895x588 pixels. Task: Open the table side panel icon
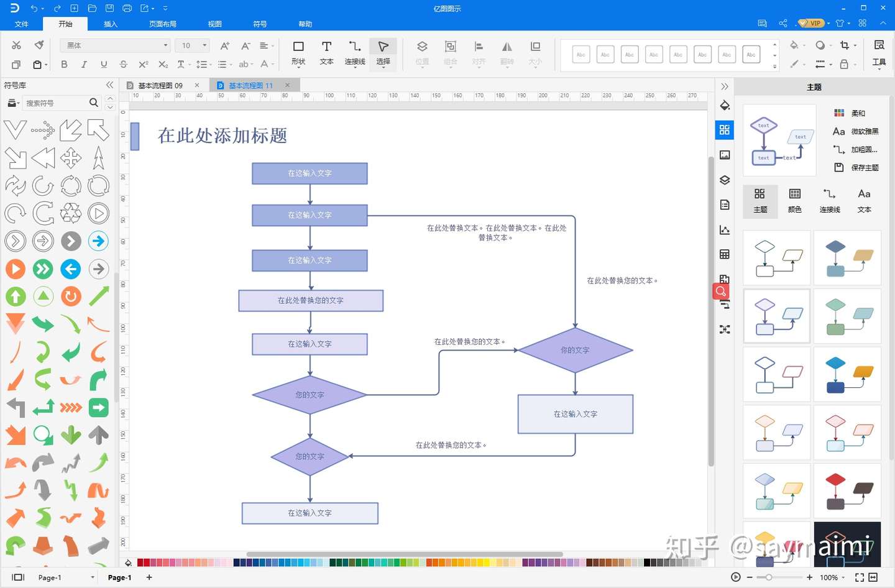click(725, 254)
